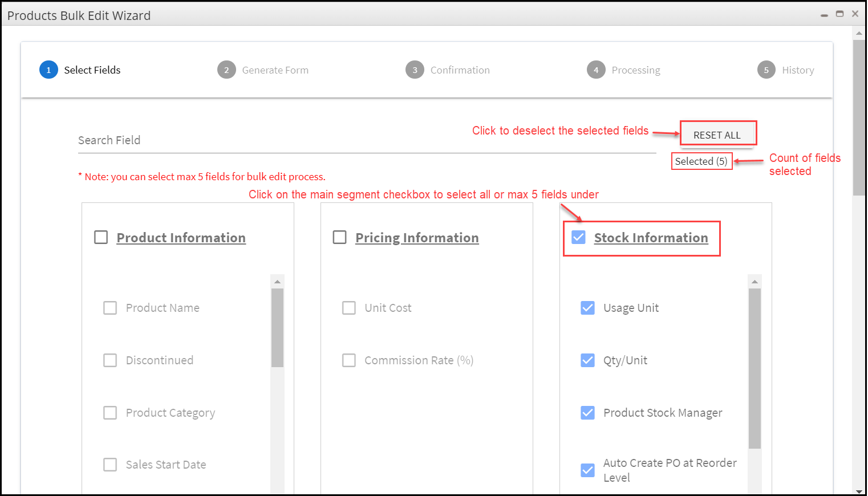Click step 2 circle for Generate Form
Image resolution: width=868 pixels, height=496 pixels.
[226, 70]
